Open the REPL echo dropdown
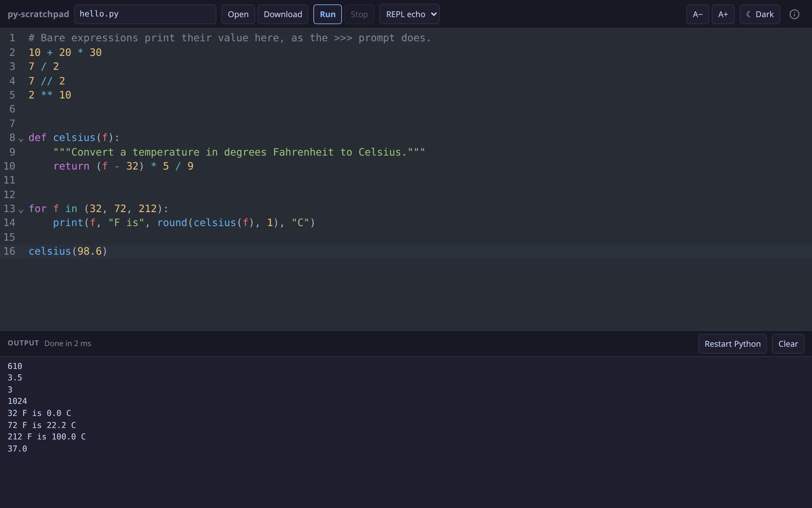 click(409, 14)
